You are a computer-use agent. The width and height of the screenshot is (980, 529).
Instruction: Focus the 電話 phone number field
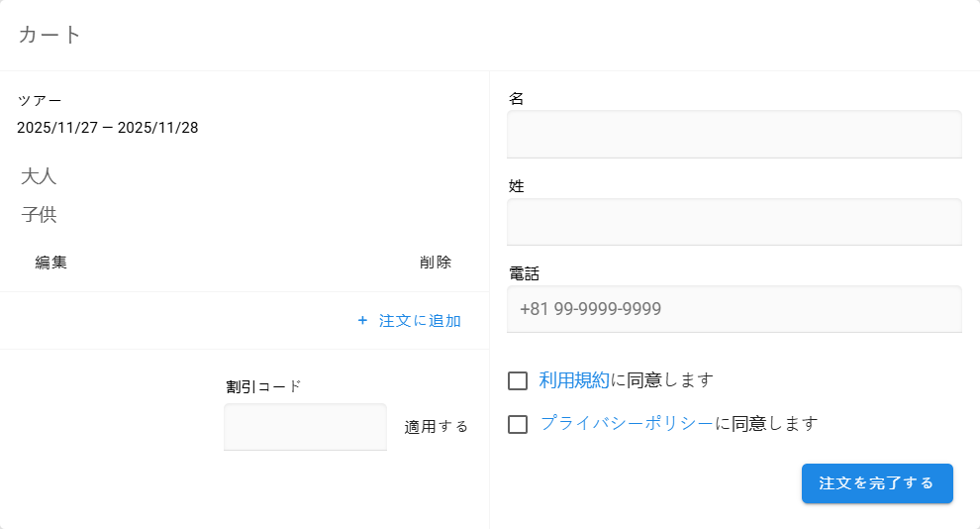point(734,309)
